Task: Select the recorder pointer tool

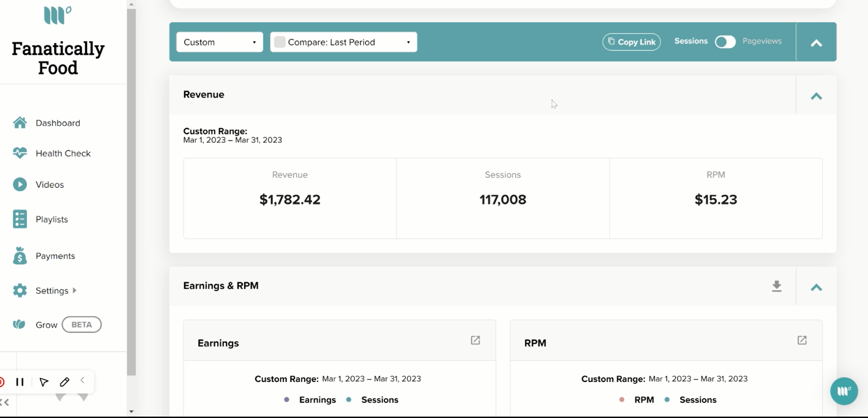Action: 44,382
